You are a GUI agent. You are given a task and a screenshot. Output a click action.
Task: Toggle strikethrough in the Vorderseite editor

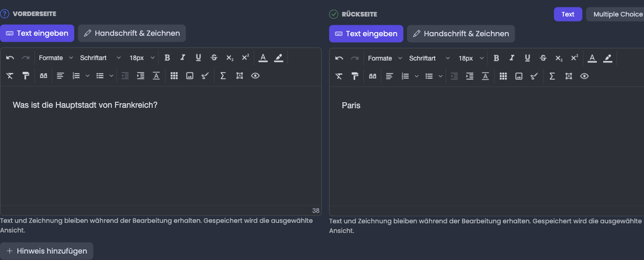pos(214,58)
